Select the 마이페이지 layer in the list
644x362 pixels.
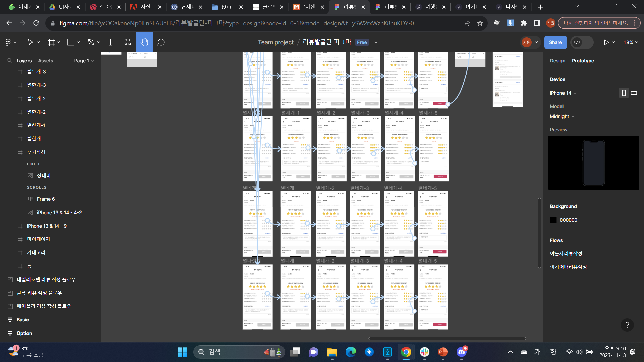pos(38,239)
